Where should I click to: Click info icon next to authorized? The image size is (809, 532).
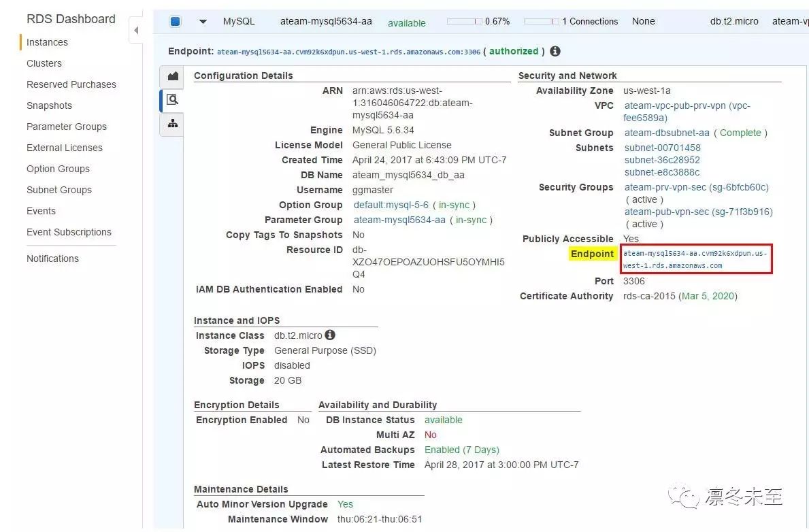point(555,51)
